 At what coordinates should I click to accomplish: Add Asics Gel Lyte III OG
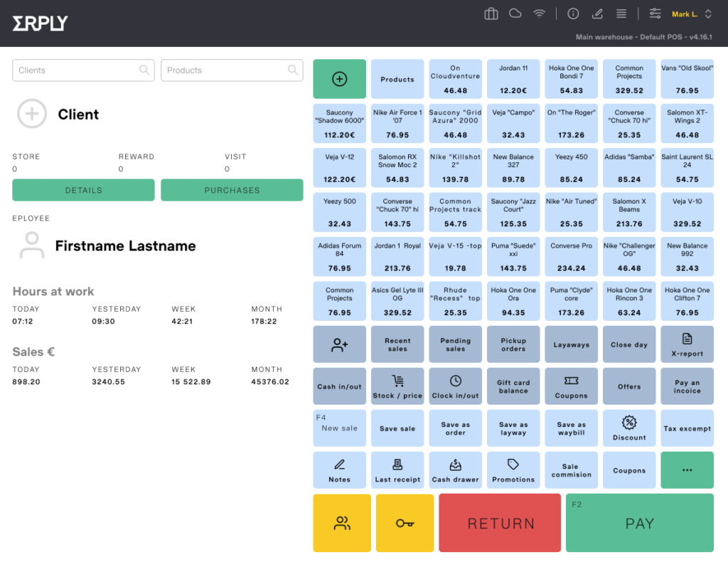point(397,301)
